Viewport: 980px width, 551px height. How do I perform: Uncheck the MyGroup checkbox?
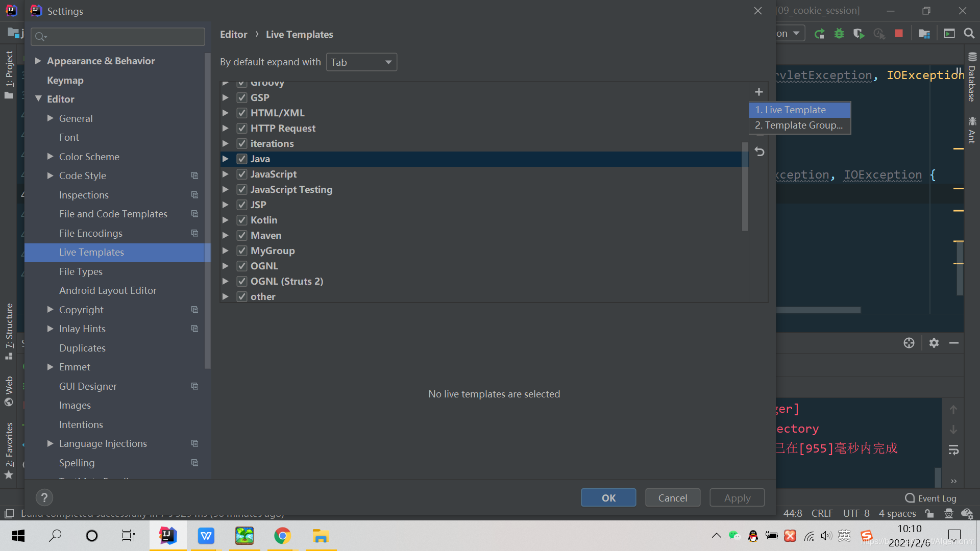[242, 251]
